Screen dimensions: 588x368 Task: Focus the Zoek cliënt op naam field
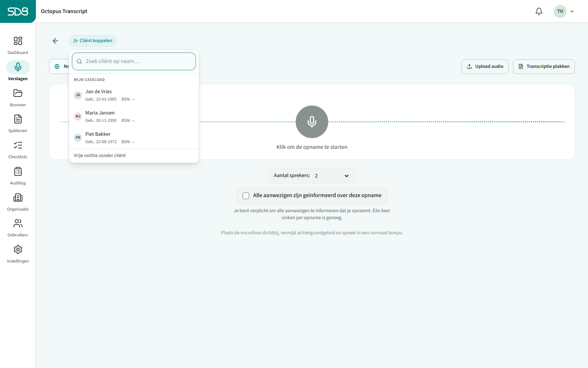point(134,61)
